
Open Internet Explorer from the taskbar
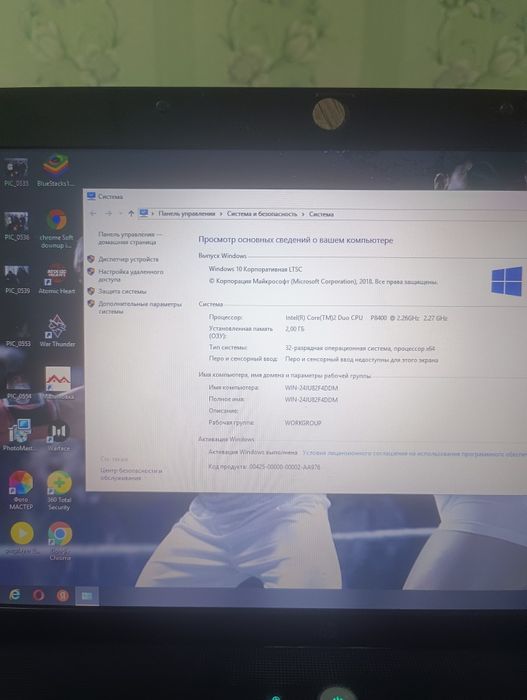15,594
